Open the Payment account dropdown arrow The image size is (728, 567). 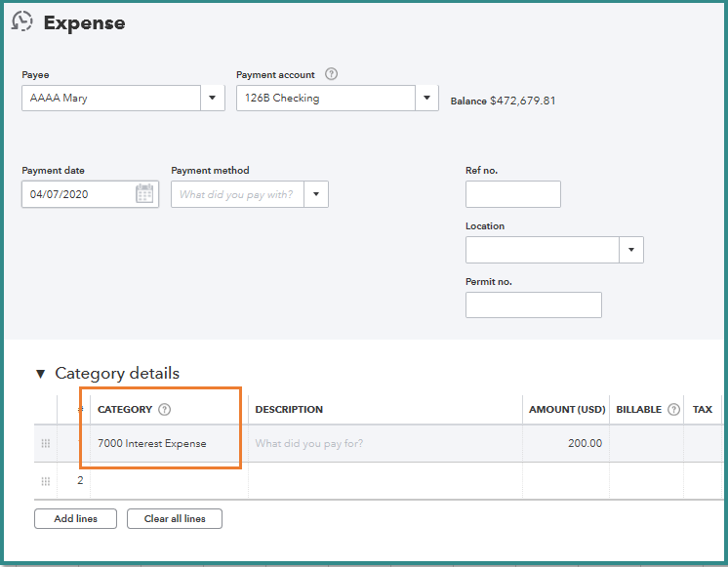[x=426, y=99]
